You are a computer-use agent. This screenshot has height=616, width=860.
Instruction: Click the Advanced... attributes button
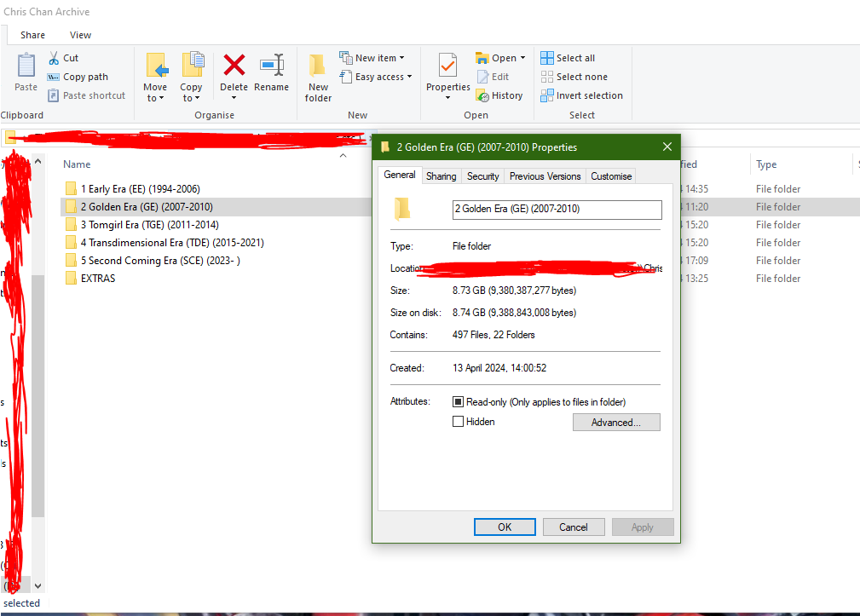coord(616,422)
